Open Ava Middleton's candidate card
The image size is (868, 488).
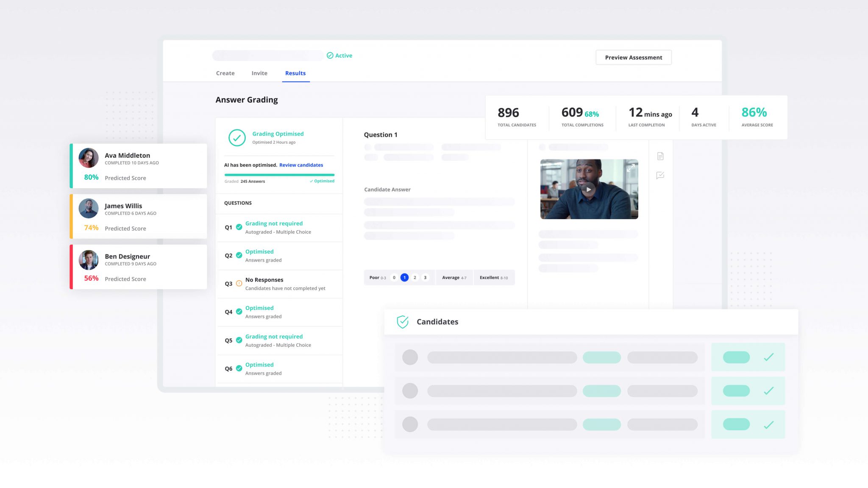139,166
